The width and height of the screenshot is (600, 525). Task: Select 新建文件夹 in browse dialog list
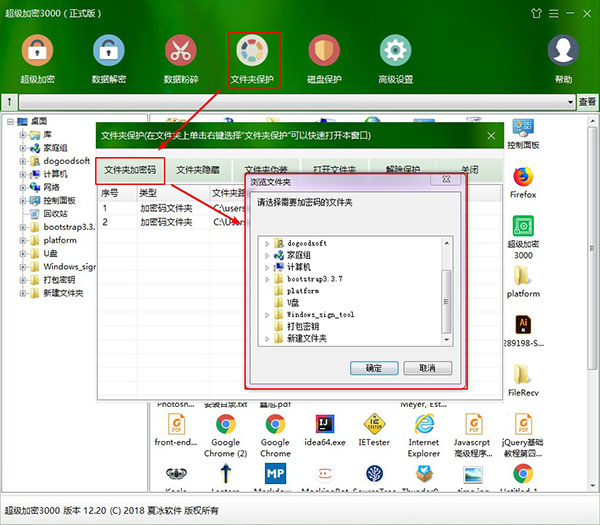pyautogui.click(x=307, y=338)
